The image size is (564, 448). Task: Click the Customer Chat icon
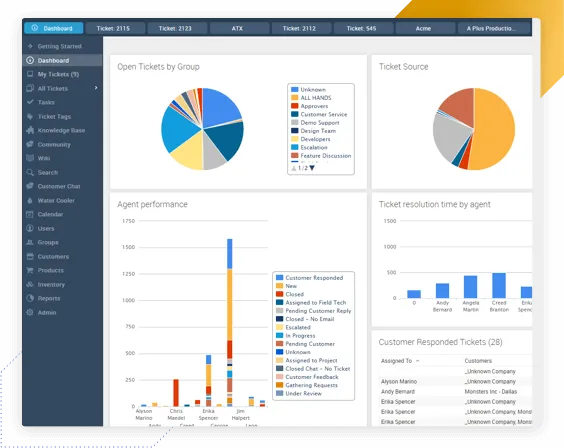(x=30, y=186)
